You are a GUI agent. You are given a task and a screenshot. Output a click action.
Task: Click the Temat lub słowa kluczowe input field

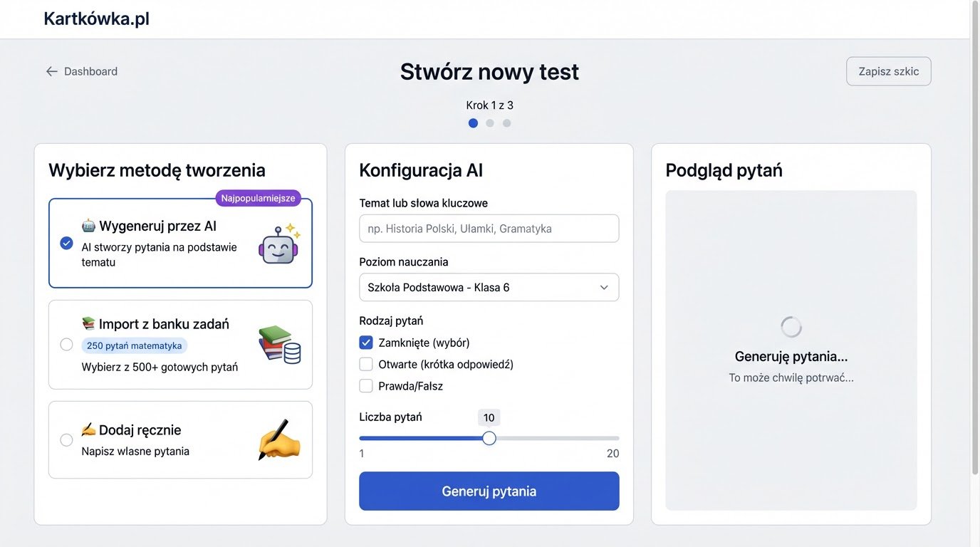(489, 228)
